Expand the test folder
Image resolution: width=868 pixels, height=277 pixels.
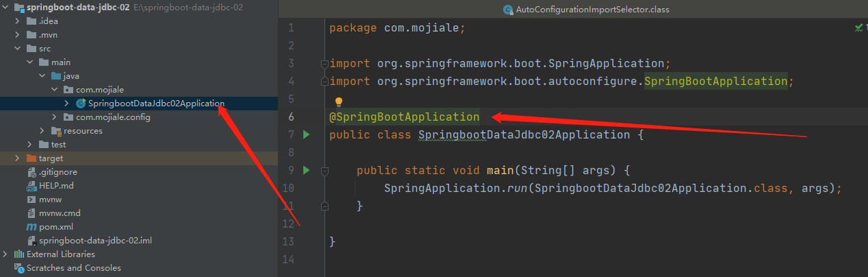coord(30,145)
